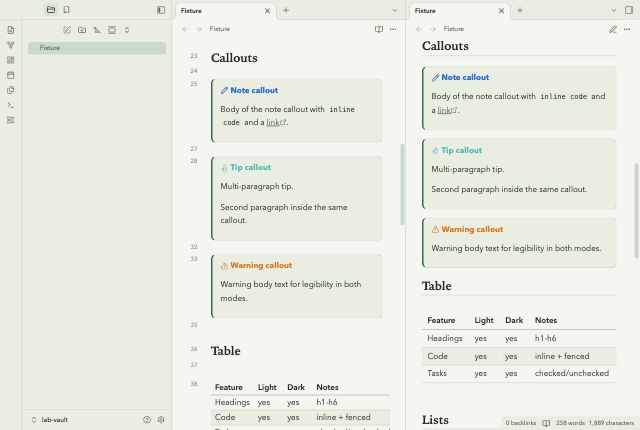
Task: Open today's daily note calendar icon
Action: click(11, 75)
